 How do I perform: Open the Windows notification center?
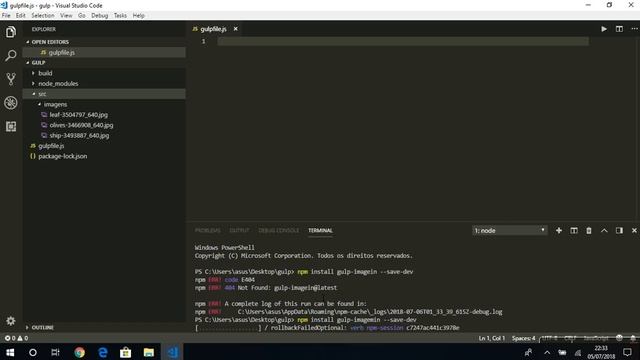[627, 352]
